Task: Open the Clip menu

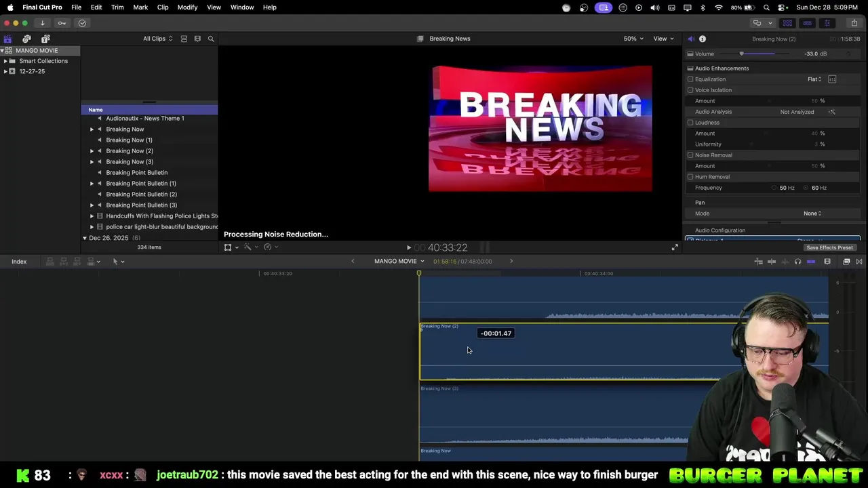Action: pos(163,7)
